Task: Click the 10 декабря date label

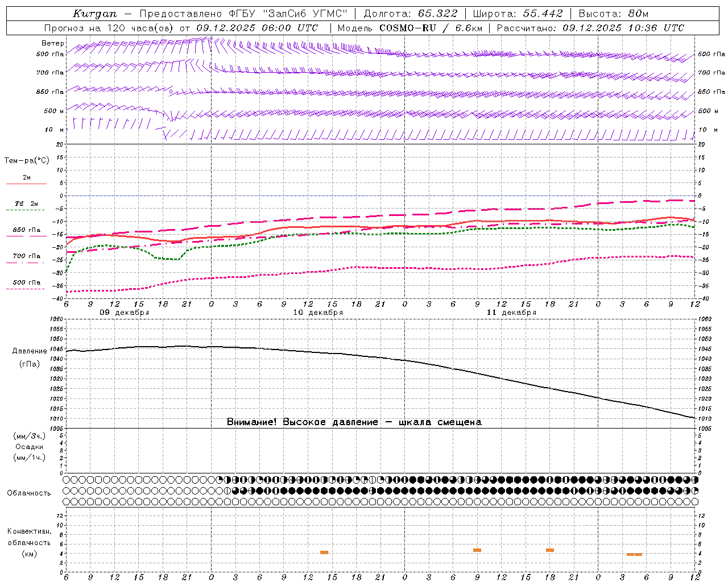Action: (318, 313)
